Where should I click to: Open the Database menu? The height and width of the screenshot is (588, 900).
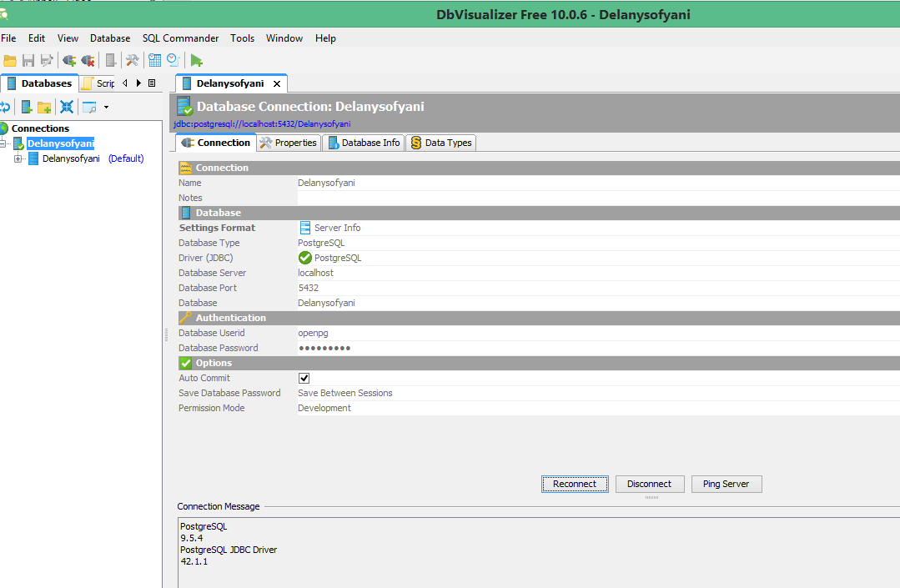110,38
